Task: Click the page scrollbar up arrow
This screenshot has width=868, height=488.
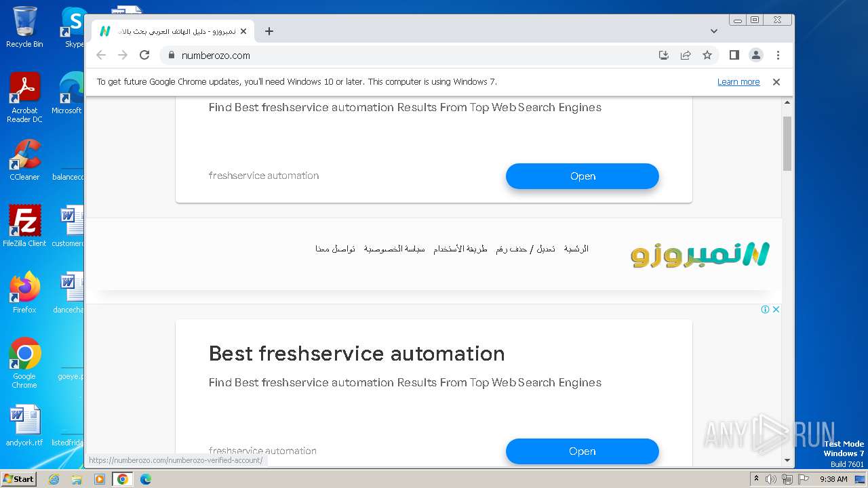Action: coord(787,103)
